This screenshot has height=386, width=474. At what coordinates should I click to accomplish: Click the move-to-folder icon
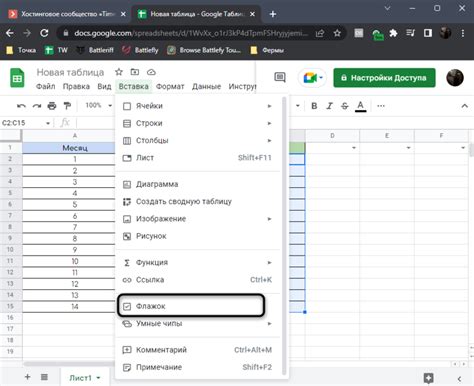[x=135, y=72]
